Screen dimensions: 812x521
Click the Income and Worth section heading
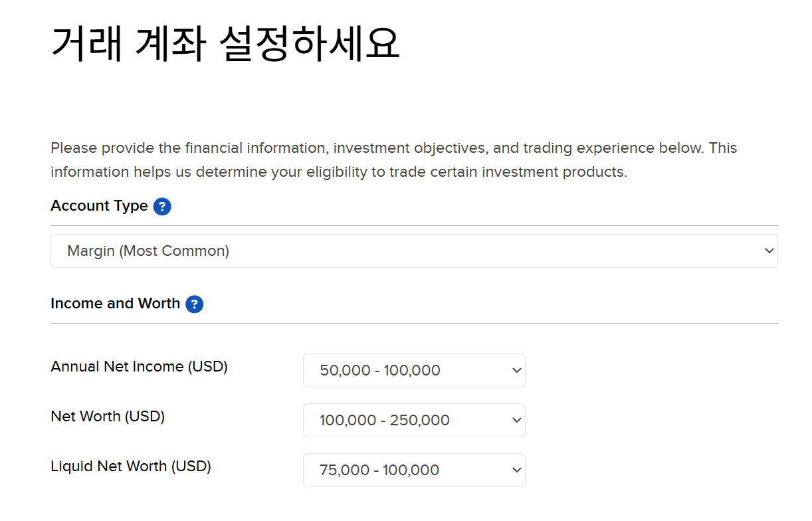(x=115, y=304)
